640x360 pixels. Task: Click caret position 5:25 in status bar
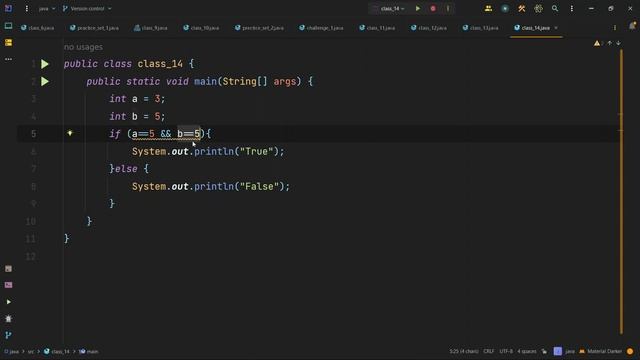point(464,351)
